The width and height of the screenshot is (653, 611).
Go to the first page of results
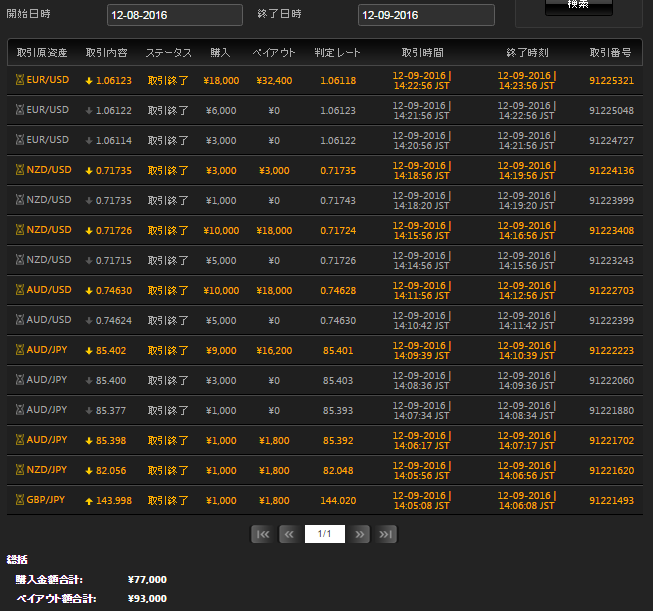point(263,534)
